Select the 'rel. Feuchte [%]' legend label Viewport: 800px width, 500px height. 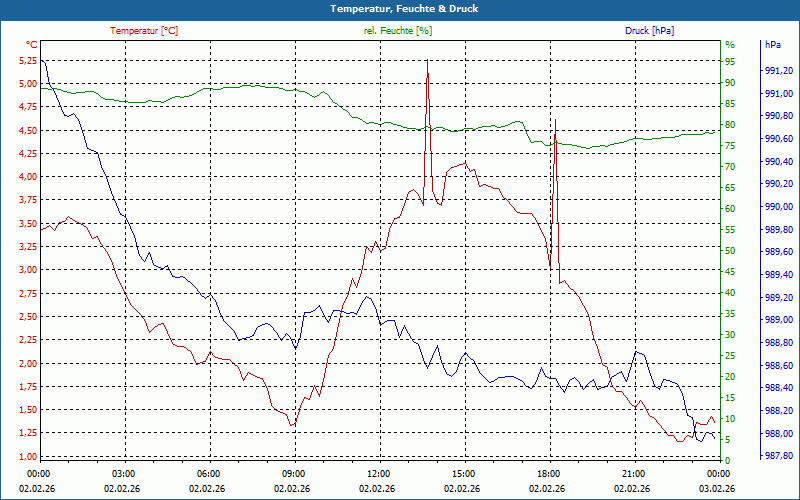(x=398, y=31)
